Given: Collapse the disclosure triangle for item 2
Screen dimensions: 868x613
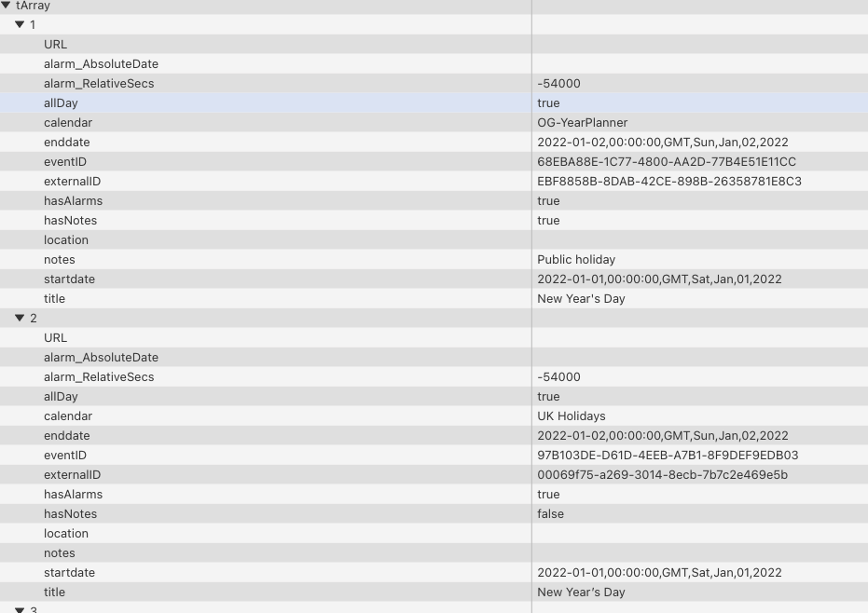Looking at the screenshot, I should (20, 319).
